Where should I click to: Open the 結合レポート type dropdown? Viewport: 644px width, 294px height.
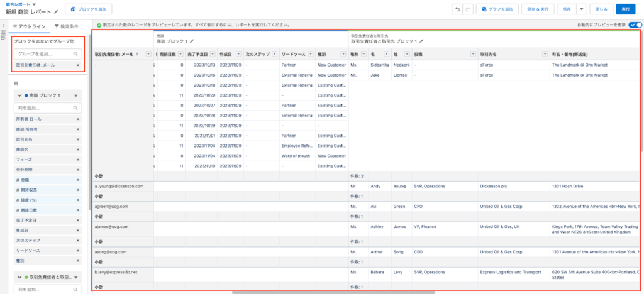click(x=34, y=4)
